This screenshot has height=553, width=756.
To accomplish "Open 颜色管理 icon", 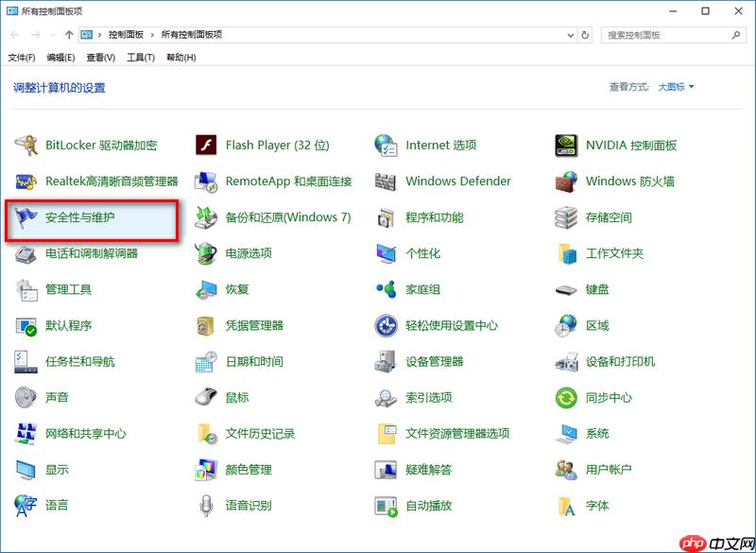I will click(x=206, y=470).
